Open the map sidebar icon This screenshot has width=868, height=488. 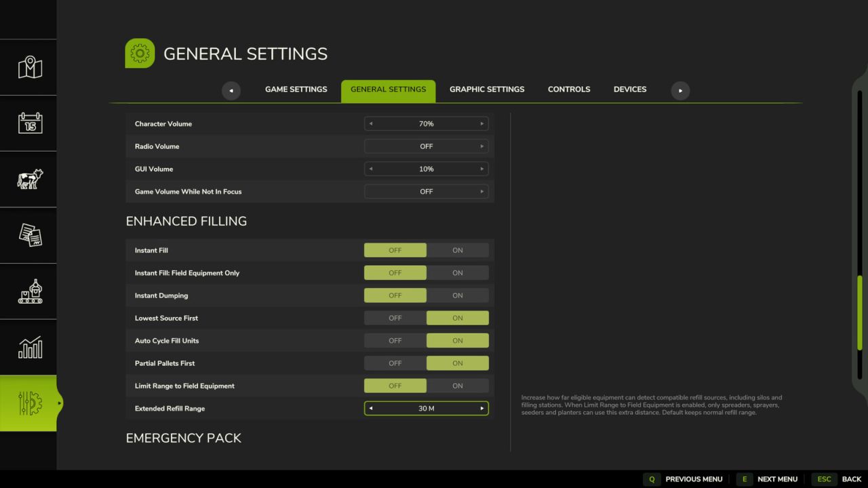[x=30, y=67]
